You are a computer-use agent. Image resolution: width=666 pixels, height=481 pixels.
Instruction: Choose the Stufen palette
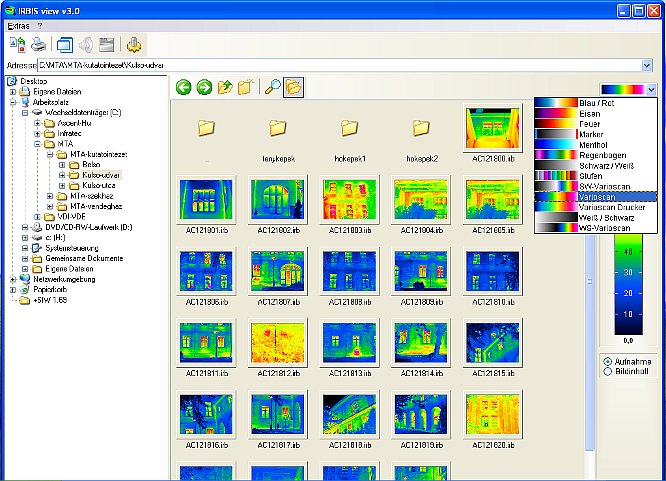595,175
